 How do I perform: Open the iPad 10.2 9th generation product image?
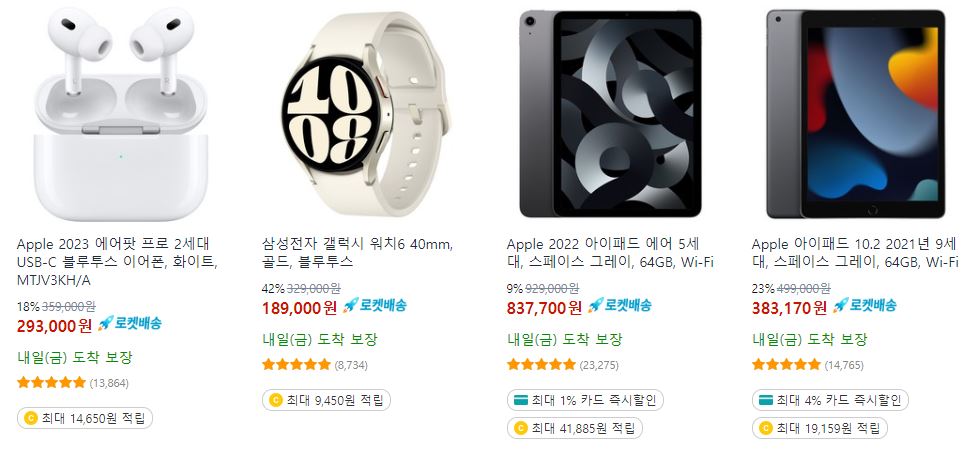point(856,113)
